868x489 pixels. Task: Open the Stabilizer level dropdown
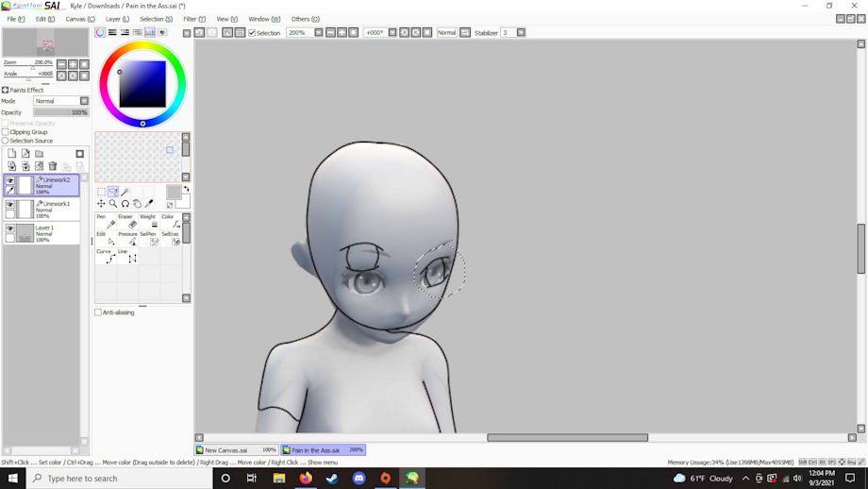click(521, 33)
